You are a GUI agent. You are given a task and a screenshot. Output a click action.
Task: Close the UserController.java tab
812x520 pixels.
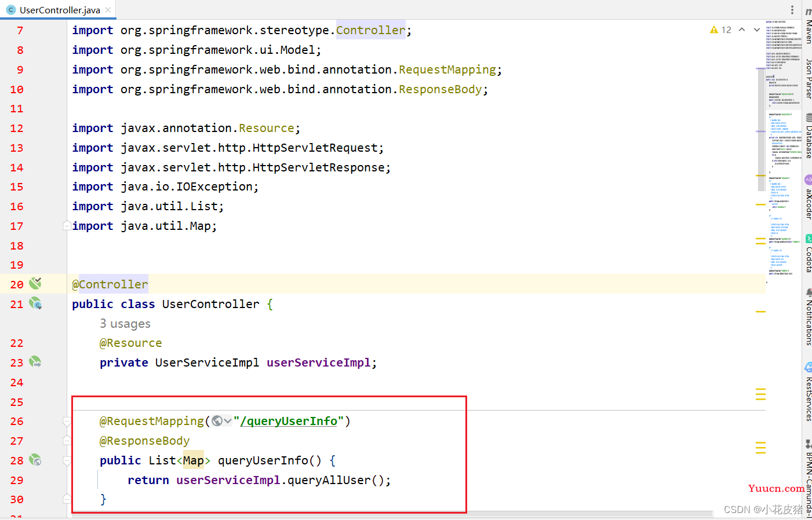pos(108,10)
